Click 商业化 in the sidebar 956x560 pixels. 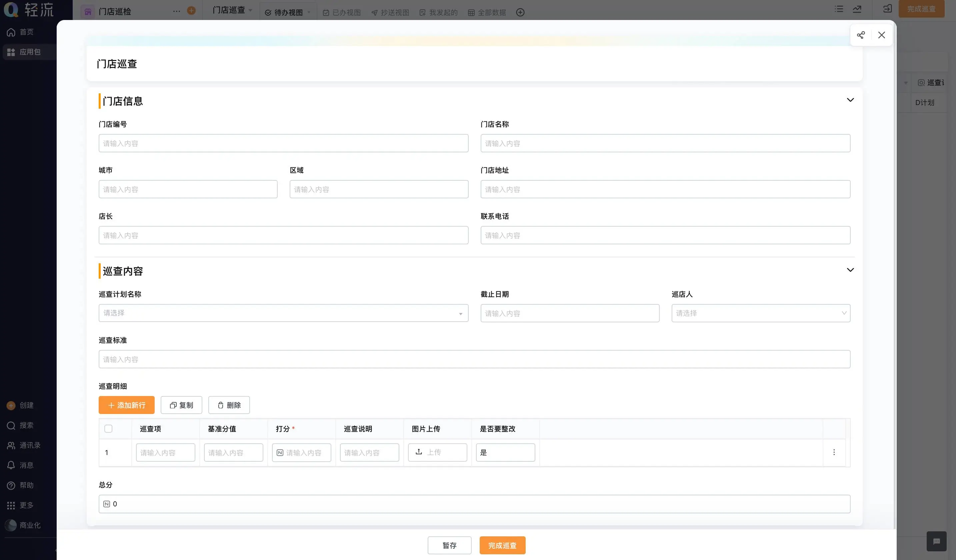coord(23,525)
